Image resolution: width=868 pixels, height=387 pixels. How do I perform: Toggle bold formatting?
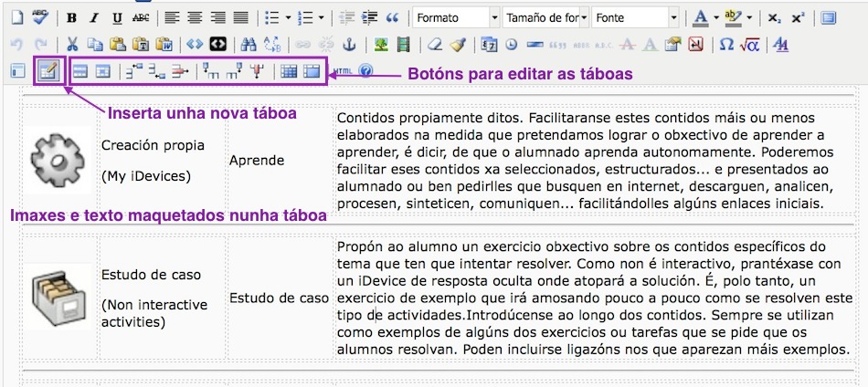point(71,18)
